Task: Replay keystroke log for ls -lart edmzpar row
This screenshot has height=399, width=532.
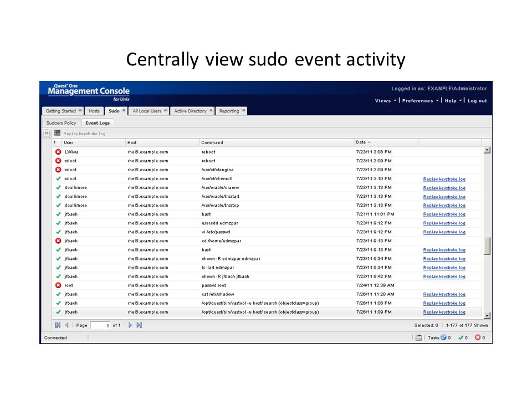Action: 444,268
